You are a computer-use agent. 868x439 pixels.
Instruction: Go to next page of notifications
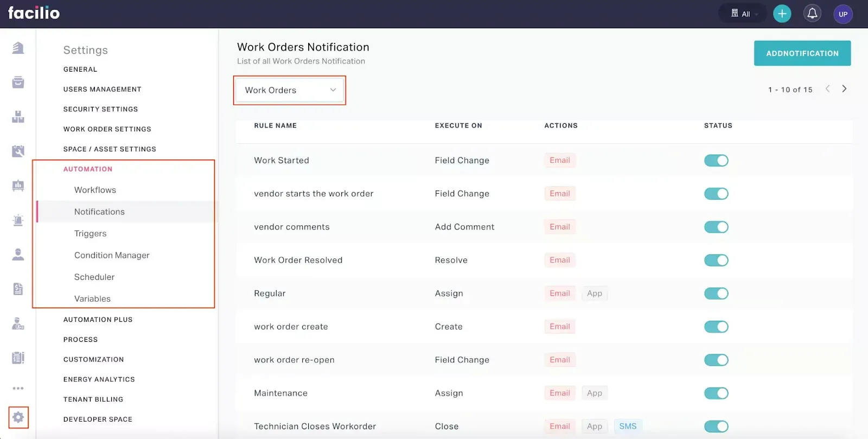[x=844, y=89]
